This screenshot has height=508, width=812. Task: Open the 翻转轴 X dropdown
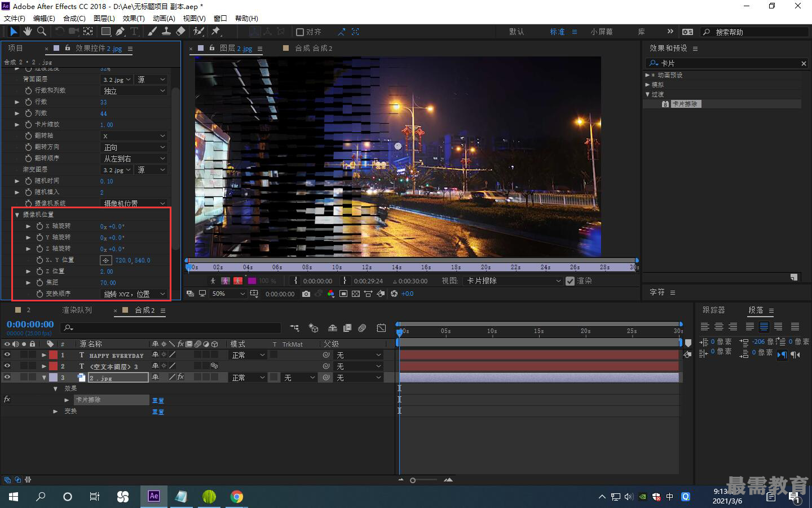(134, 136)
